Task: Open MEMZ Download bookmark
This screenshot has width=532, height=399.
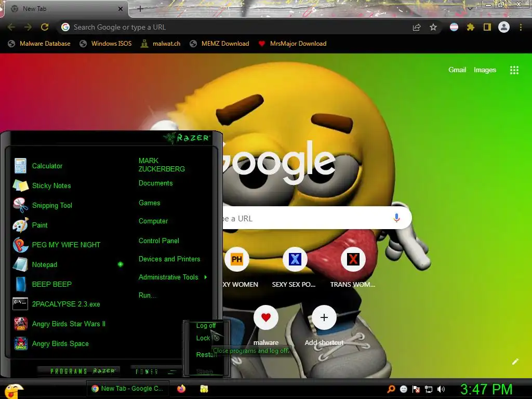Action: click(x=220, y=44)
